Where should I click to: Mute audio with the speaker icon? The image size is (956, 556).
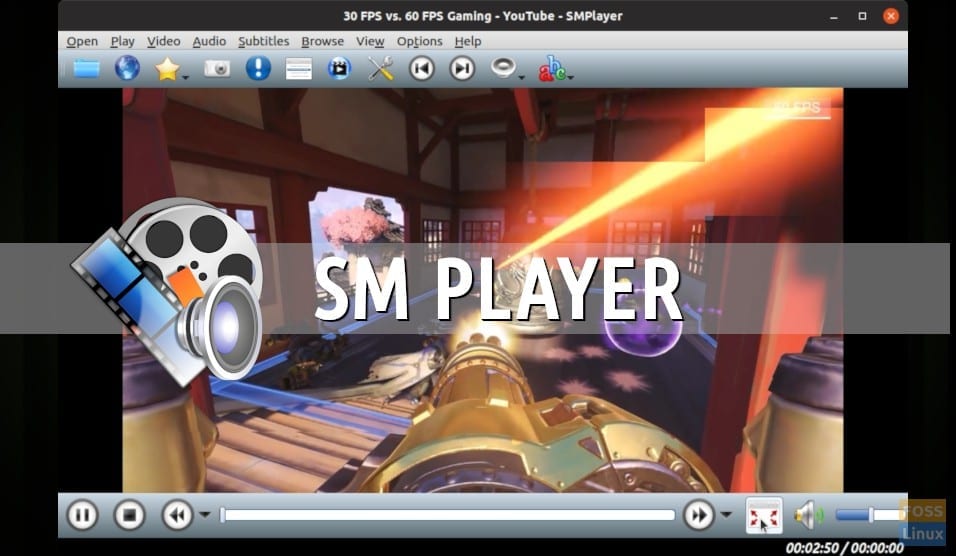pos(809,515)
